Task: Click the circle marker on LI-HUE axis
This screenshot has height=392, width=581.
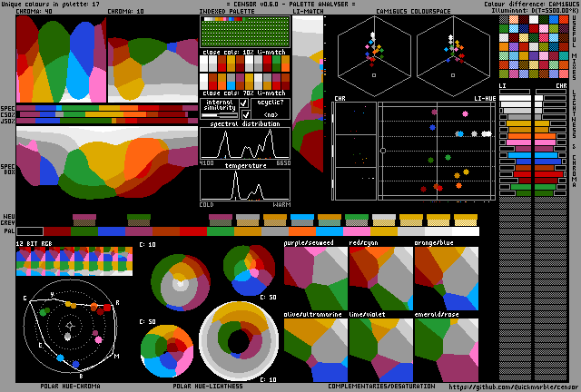Action: (383, 151)
